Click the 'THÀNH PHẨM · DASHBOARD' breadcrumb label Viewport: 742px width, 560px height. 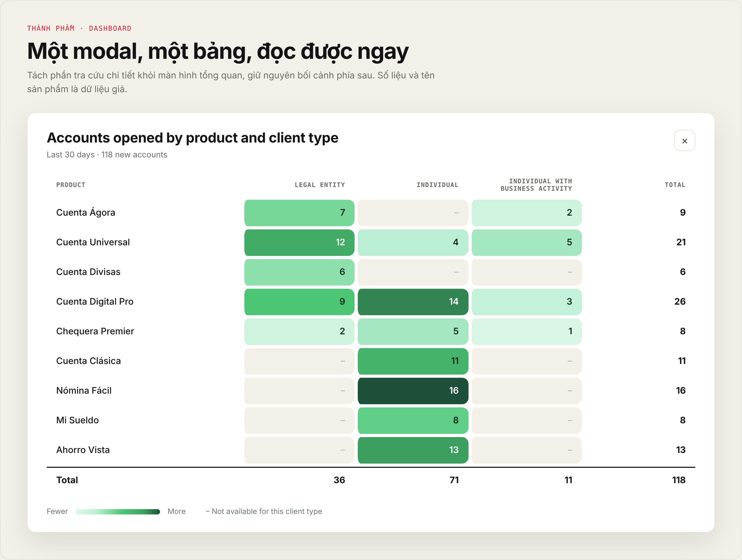click(x=79, y=28)
